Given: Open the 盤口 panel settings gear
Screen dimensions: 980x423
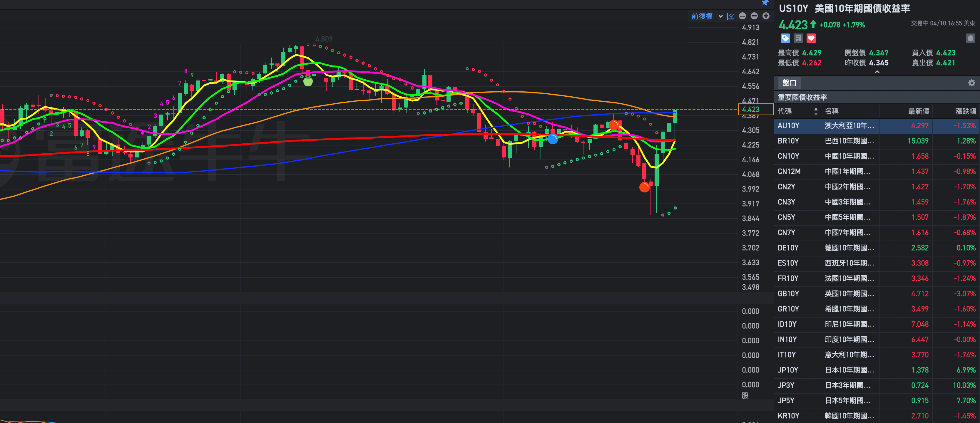Looking at the screenshot, I should [x=971, y=83].
